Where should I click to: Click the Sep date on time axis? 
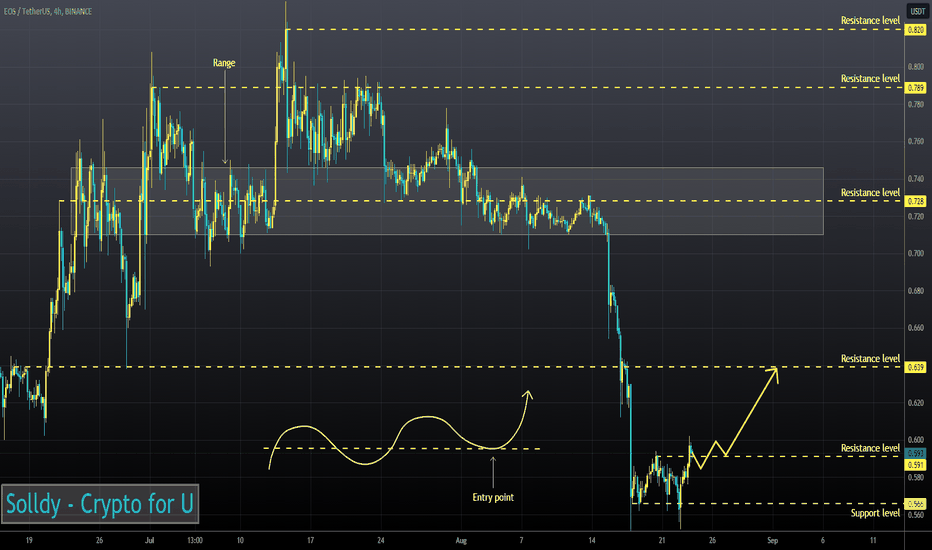pyautogui.click(x=772, y=540)
